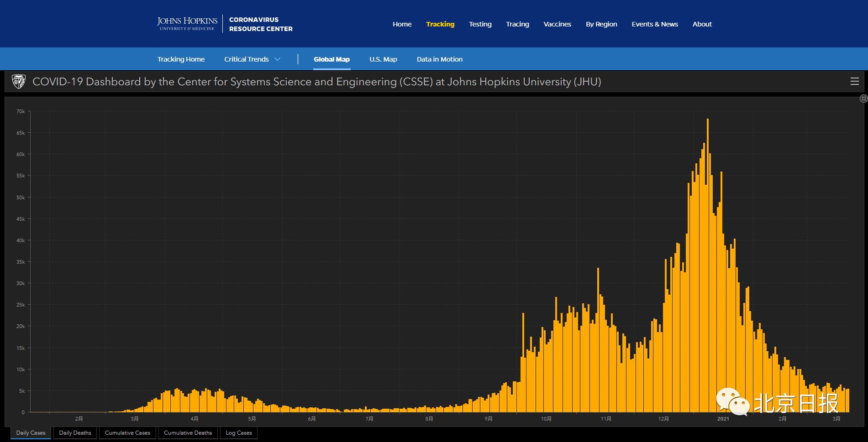
Task: Switch to U.S. Map view
Action: coord(383,59)
